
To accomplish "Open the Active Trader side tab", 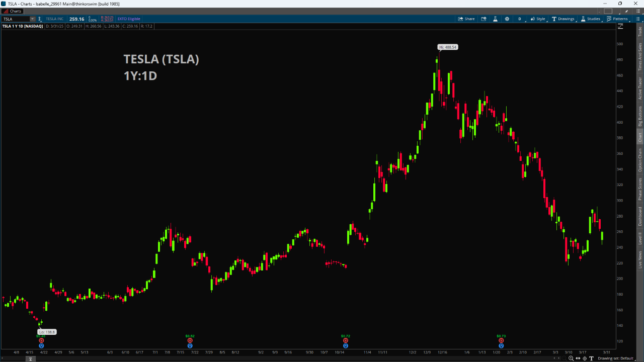I will tap(640, 88).
